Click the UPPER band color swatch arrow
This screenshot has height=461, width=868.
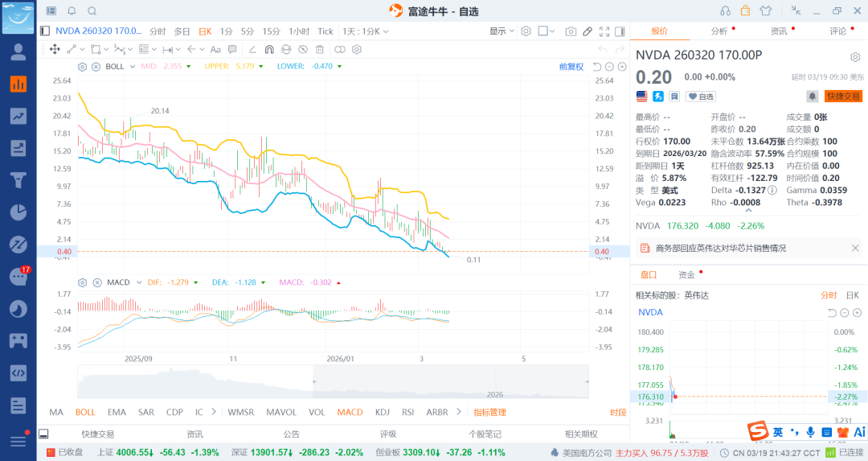(x=260, y=67)
